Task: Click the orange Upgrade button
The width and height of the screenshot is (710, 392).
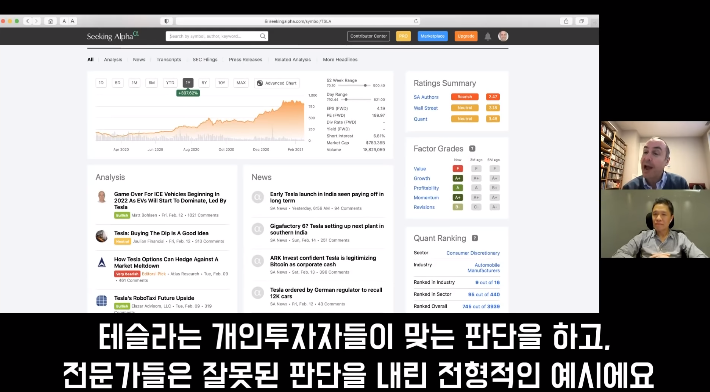Action: pyautogui.click(x=466, y=36)
